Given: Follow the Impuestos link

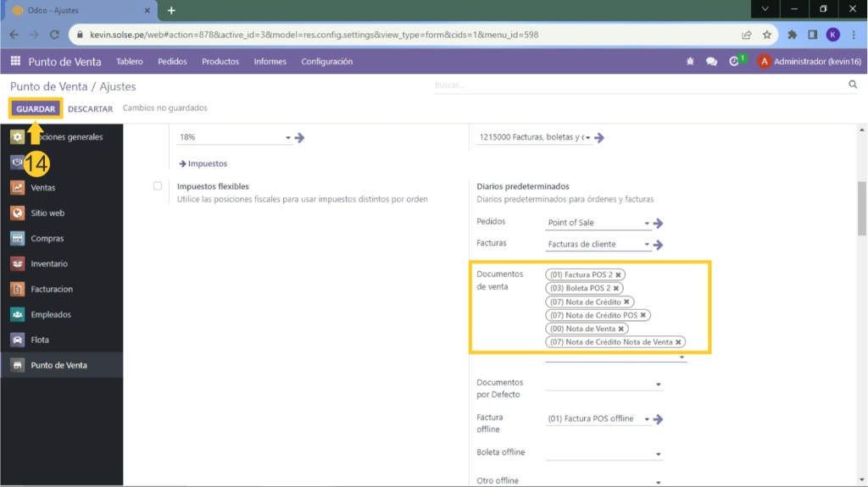Looking at the screenshot, I should pos(203,163).
